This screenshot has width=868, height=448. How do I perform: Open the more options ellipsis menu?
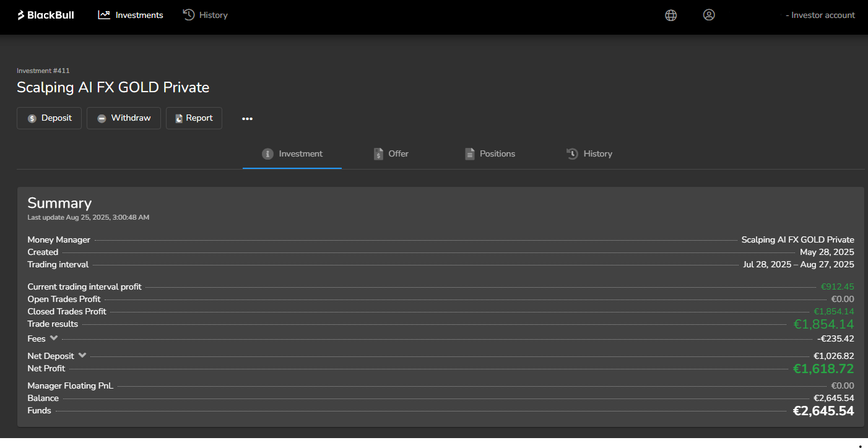point(247,118)
